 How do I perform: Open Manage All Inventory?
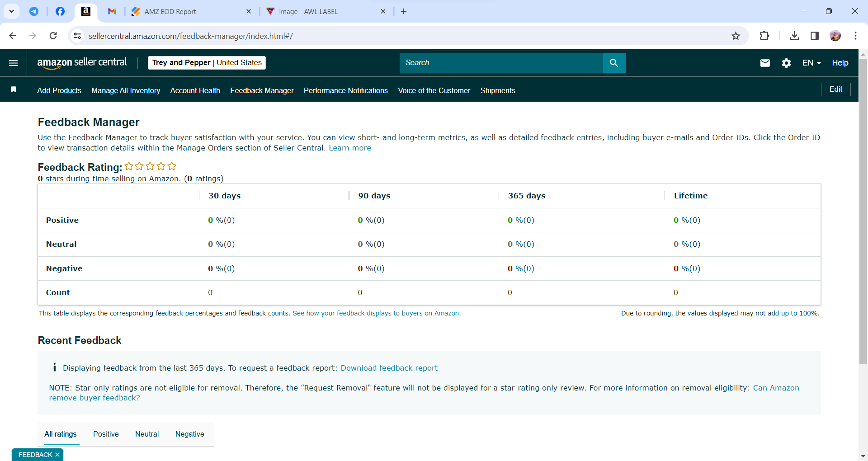tap(126, 90)
